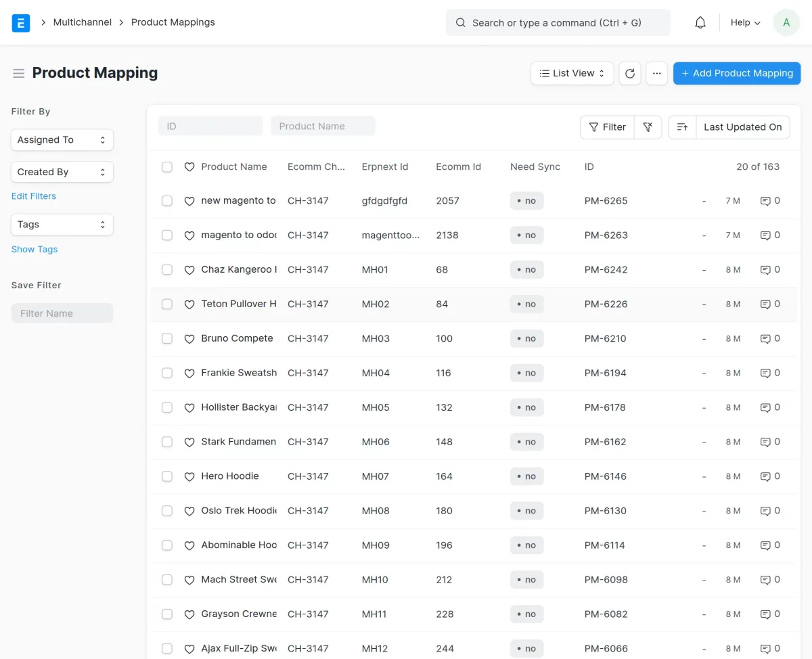Toggle sort order direction icon
812x659 pixels.
(682, 127)
